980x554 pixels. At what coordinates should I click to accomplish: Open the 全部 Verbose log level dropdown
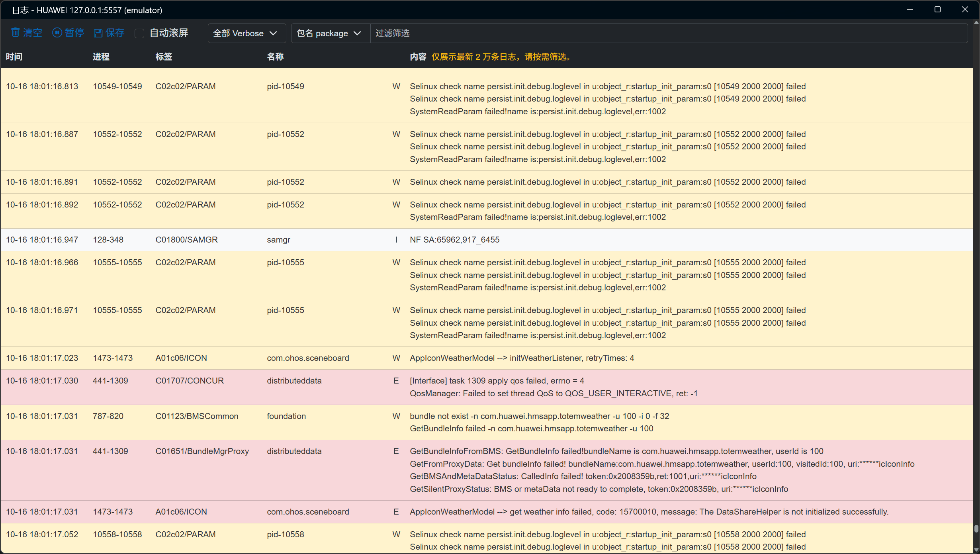(246, 33)
